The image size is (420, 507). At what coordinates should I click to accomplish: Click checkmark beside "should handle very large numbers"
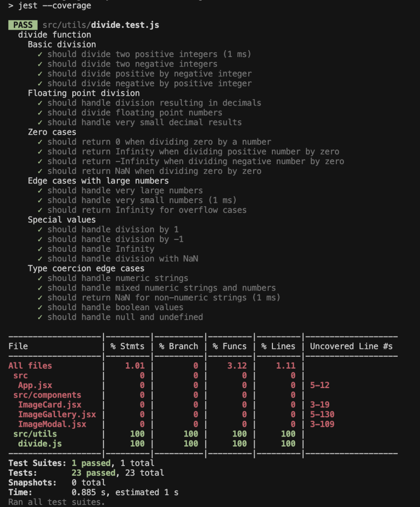(x=40, y=190)
